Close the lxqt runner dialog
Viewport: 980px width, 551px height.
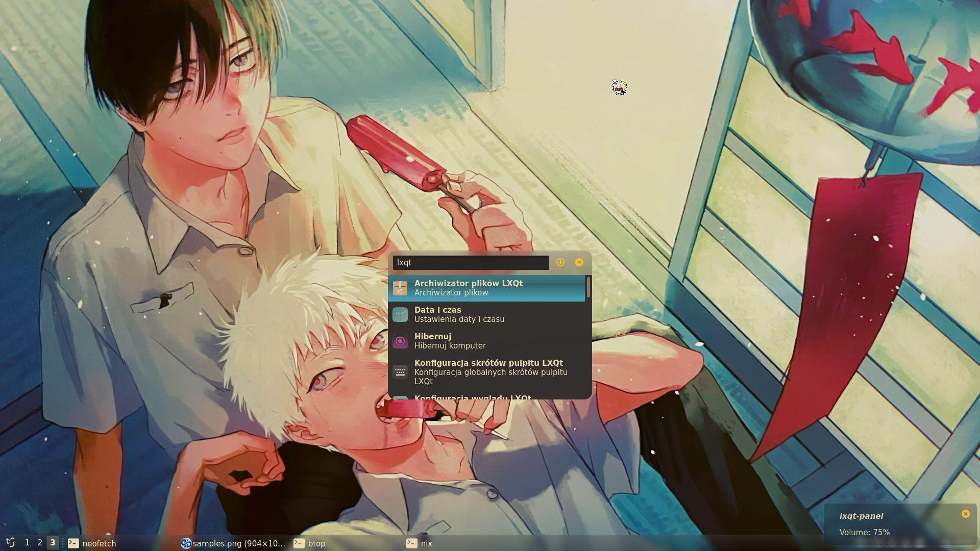click(579, 262)
